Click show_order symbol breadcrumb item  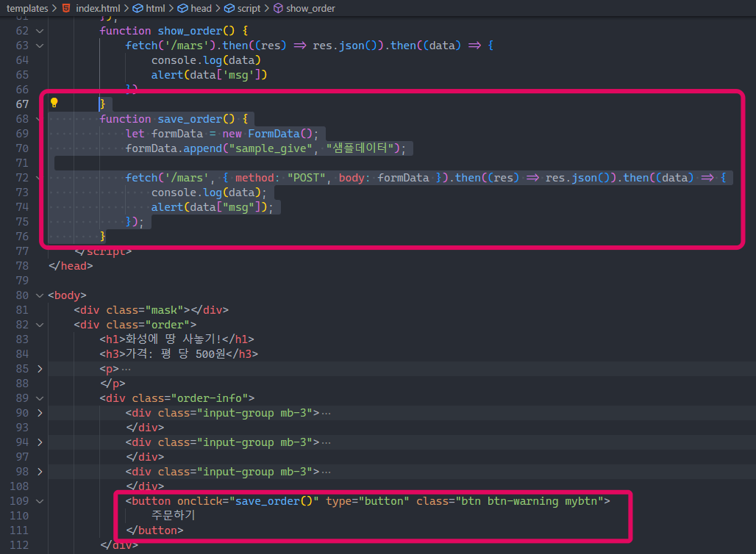pyautogui.click(x=304, y=8)
